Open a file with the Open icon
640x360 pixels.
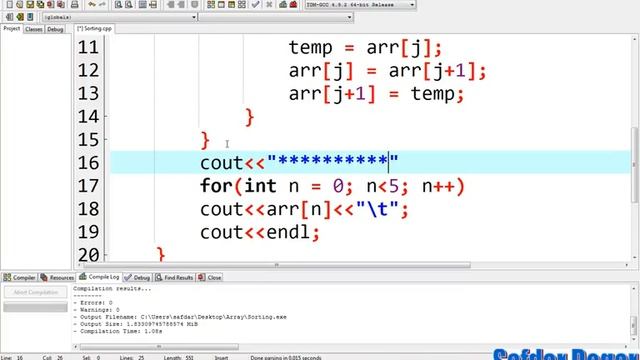click(20, 4)
